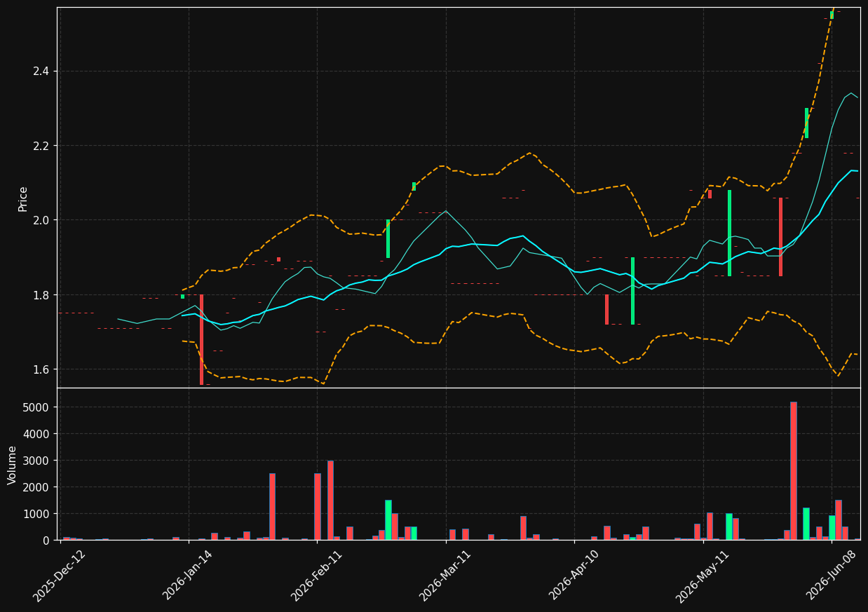
Task: Select the green candlestick spanning 1.85 to 2.08
Action: click(x=729, y=233)
